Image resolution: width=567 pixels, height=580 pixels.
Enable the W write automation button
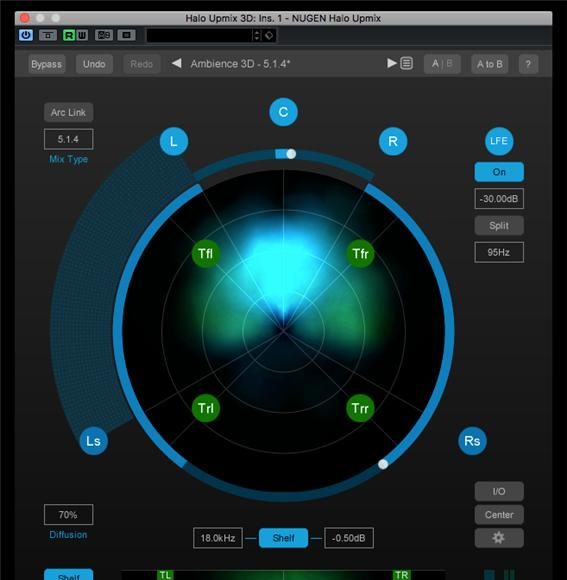pos(82,36)
